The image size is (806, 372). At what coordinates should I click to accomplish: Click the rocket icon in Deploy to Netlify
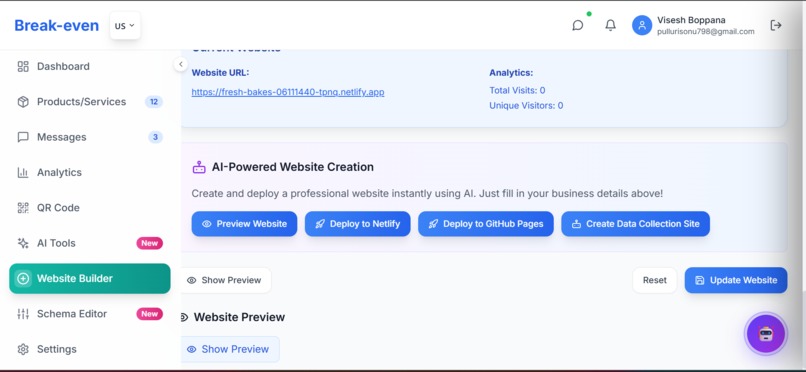(320, 224)
